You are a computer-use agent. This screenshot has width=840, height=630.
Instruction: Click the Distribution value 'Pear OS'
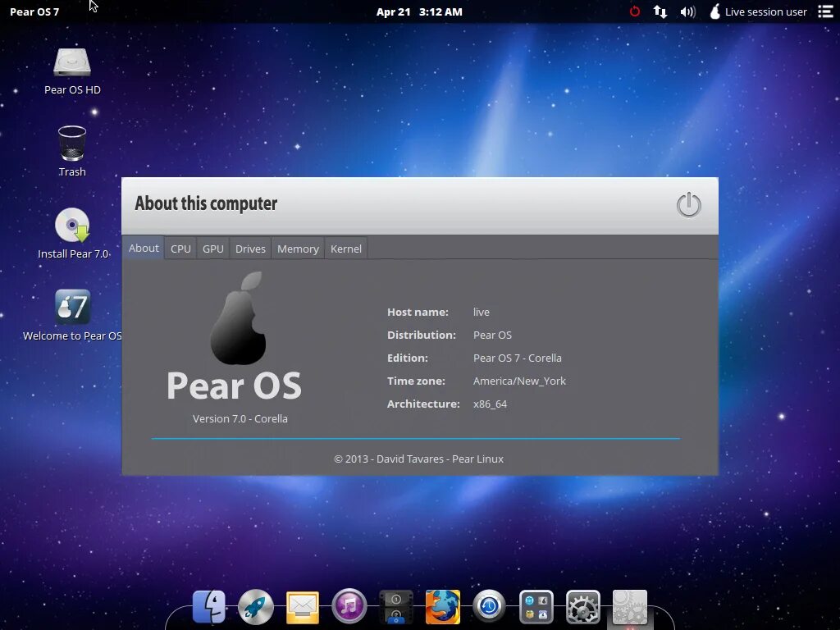click(492, 335)
